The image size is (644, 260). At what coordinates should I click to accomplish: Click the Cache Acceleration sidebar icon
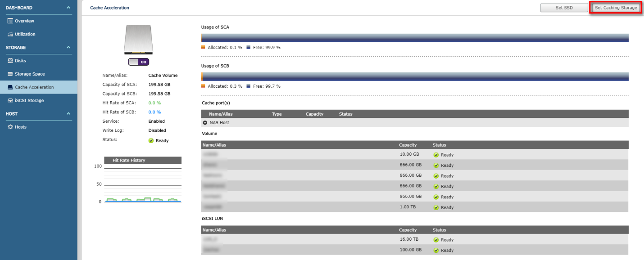point(10,87)
